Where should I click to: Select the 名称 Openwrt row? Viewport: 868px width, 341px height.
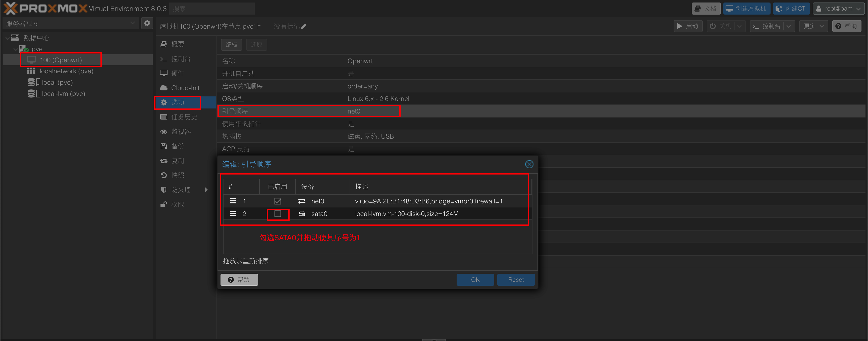(x=541, y=61)
